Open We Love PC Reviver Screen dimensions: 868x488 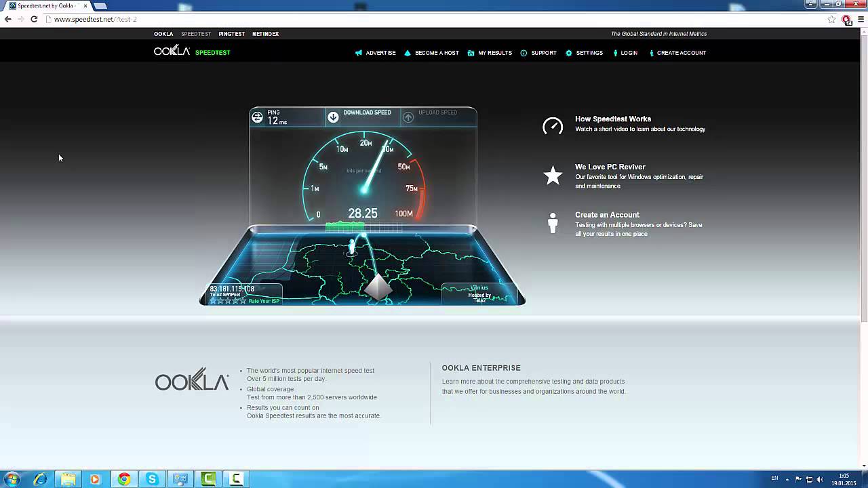click(610, 167)
